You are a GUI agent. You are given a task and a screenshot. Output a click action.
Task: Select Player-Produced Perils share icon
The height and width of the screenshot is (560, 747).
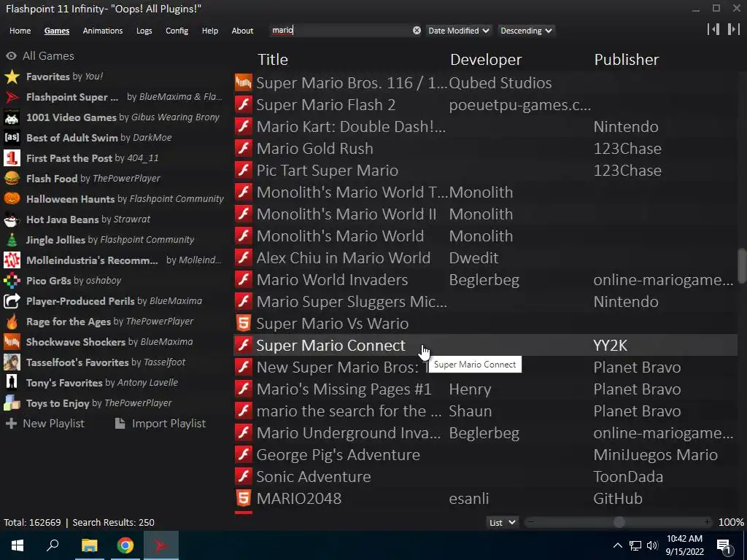(12, 301)
